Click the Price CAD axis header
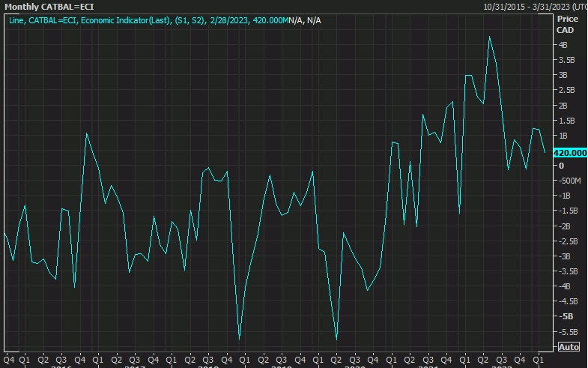The height and width of the screenshot is (368, 588). (x=567, y=24)
